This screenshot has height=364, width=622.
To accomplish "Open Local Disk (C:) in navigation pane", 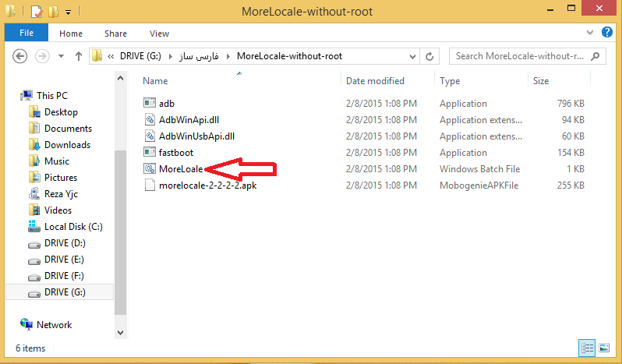I will [x=73, y=227].
